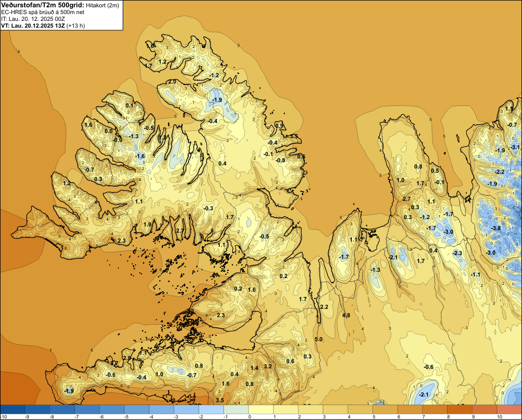Click the legend tick label '-10'
The height and width of the screenshot is (420, 522).
pos(4,417)
